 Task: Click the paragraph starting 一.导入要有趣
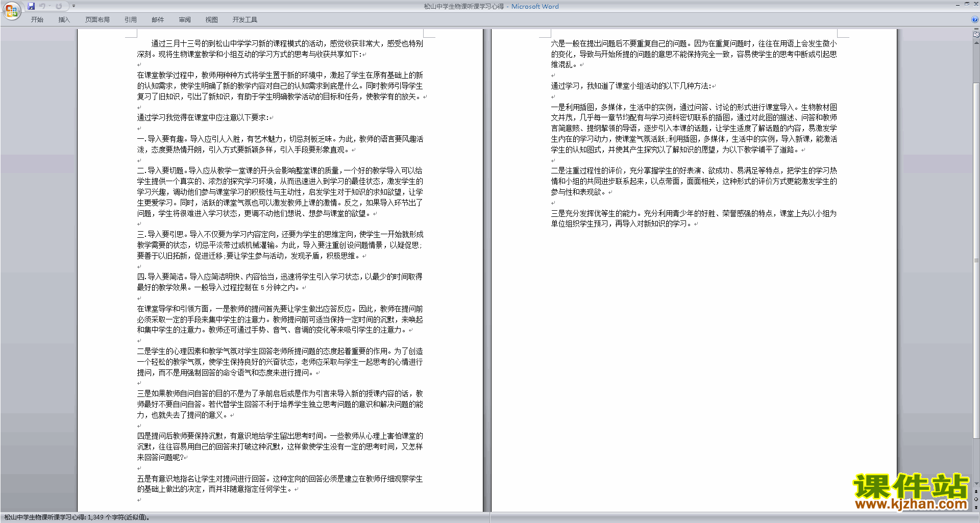click(x=280, y=144)
